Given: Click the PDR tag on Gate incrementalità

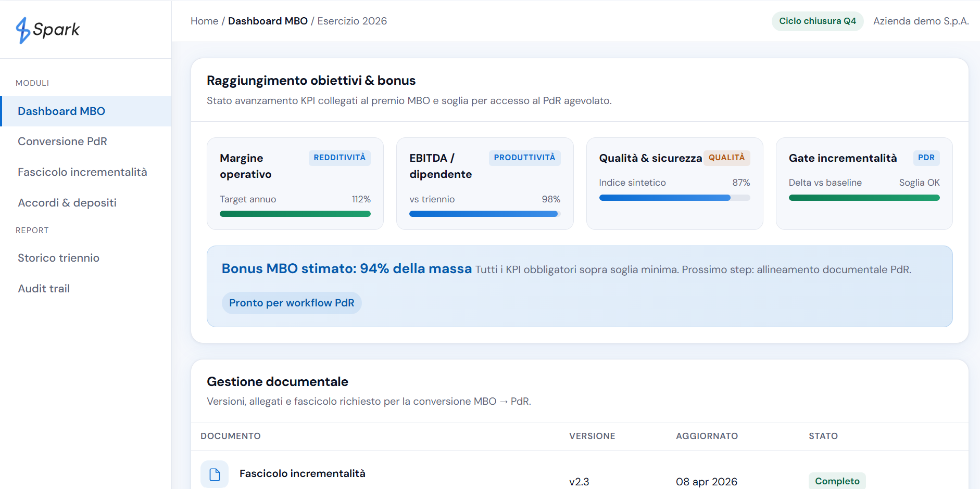Looking at the screenshot, I should click(926, 158).
